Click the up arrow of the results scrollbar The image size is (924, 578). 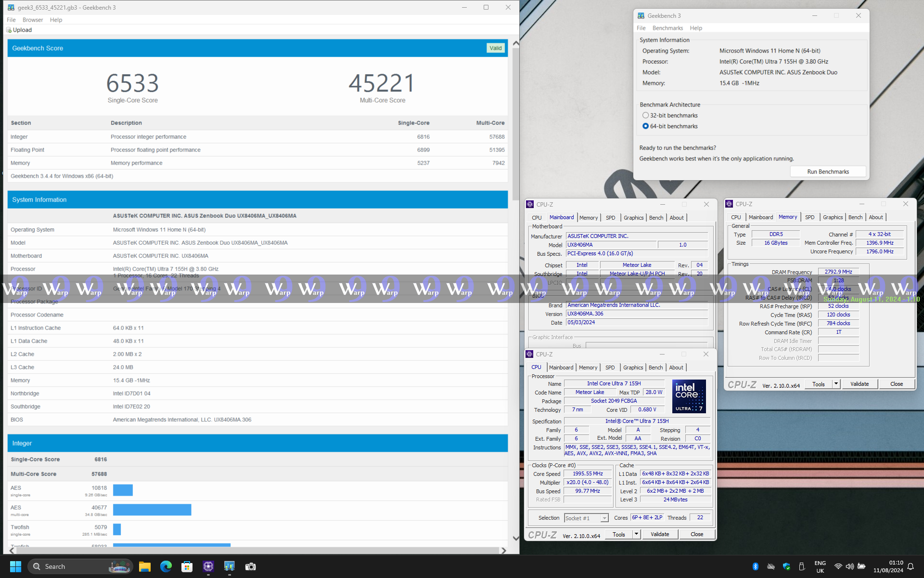coord(516,43)
